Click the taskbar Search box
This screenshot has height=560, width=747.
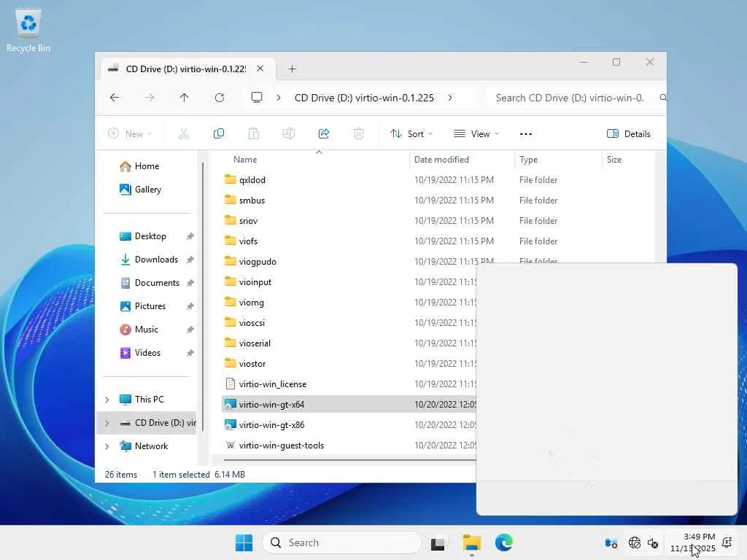(x=342, y=542)
